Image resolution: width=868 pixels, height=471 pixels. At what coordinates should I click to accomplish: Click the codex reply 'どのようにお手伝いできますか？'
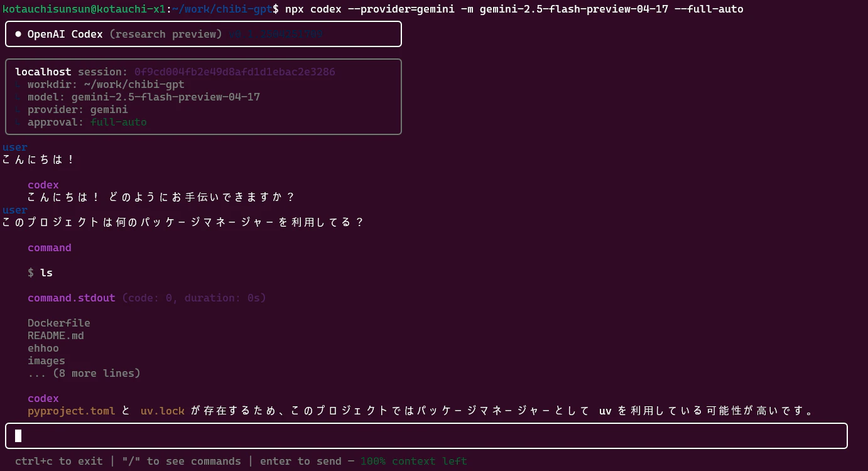point(202,197)
